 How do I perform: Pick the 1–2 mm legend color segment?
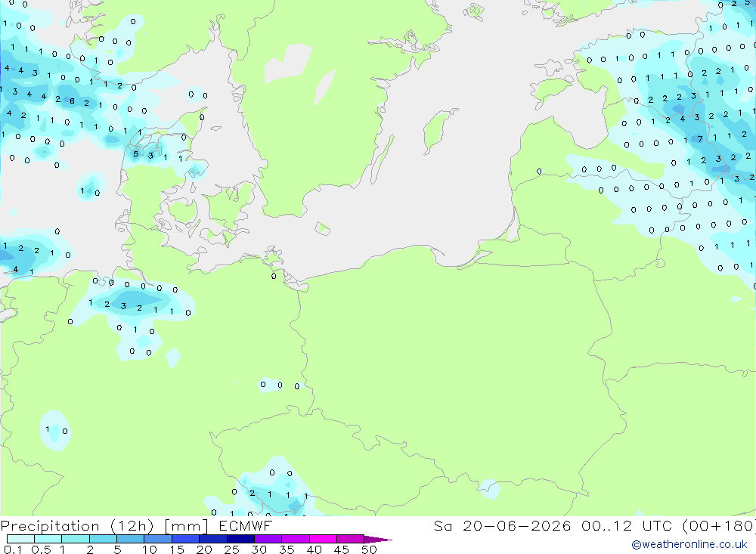[75, 539]
